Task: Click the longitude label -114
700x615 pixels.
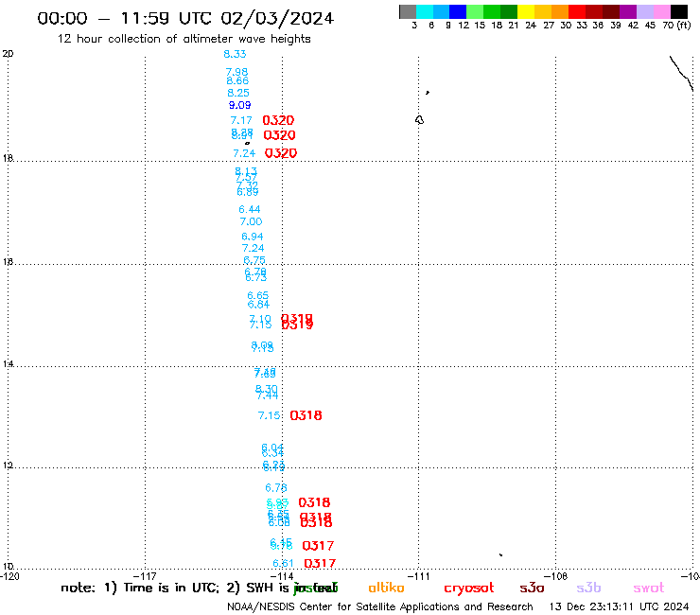Action: point(283,576)
